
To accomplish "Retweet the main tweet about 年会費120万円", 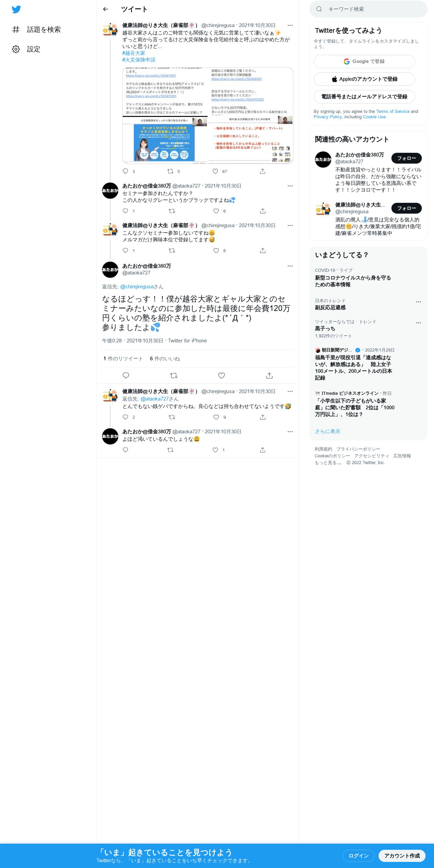I will click(x=174, y=376).
